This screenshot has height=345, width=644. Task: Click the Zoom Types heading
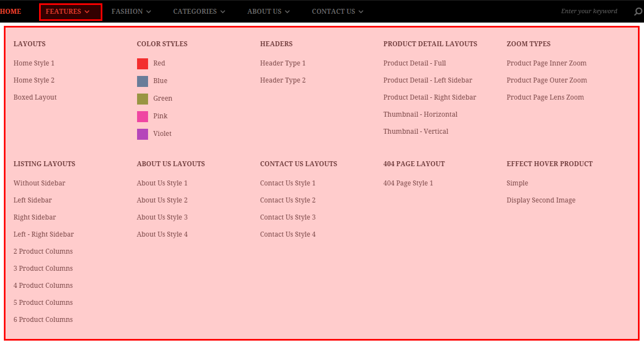(x=528, y=44)
